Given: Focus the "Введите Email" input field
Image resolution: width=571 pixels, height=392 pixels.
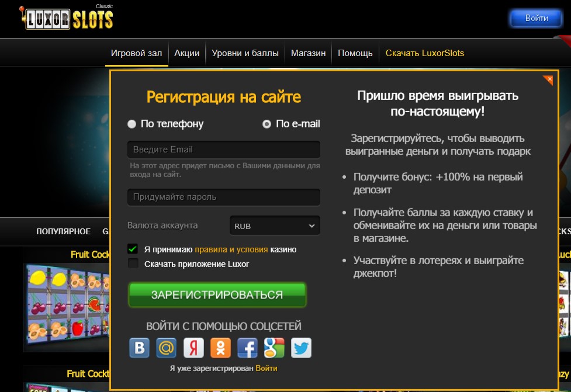Looking at the screenshot, I should (223, 150).
